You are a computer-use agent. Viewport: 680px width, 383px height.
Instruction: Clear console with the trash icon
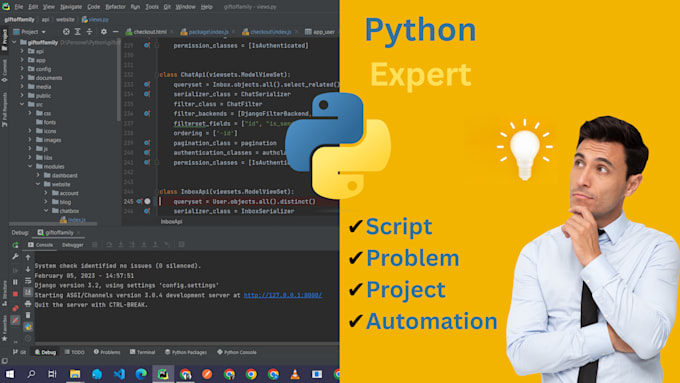(x=28, y=315)
